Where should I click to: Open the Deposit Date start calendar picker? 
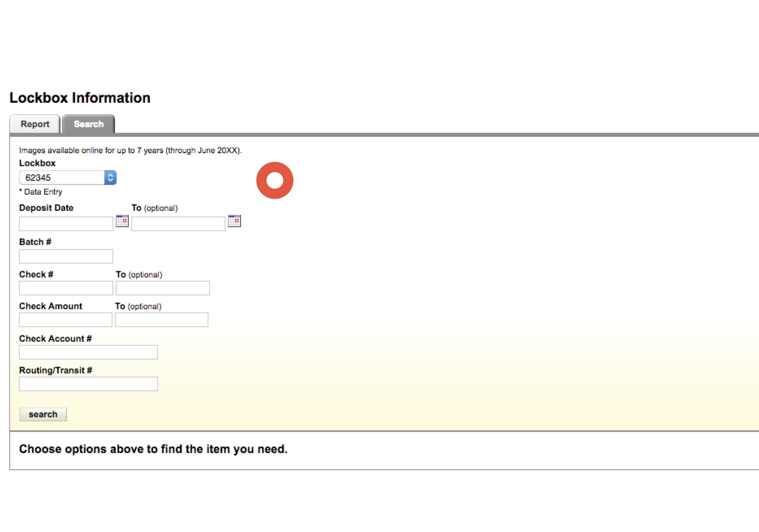pos(122,221)
